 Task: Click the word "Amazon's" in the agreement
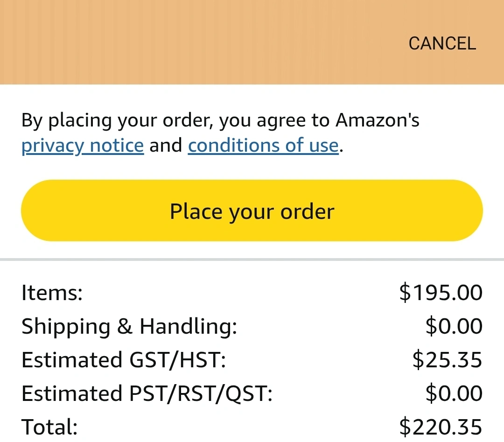[378, 121]
